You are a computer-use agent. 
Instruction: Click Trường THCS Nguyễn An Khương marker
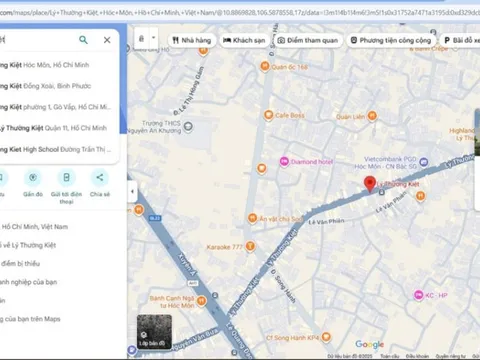[x=188, y=126]
